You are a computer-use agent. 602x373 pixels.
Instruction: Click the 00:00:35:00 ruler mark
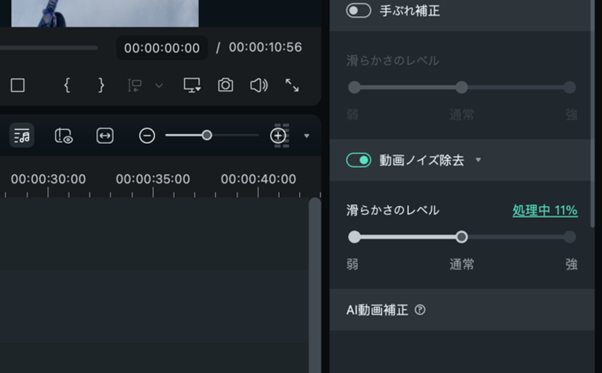(153, 179)
